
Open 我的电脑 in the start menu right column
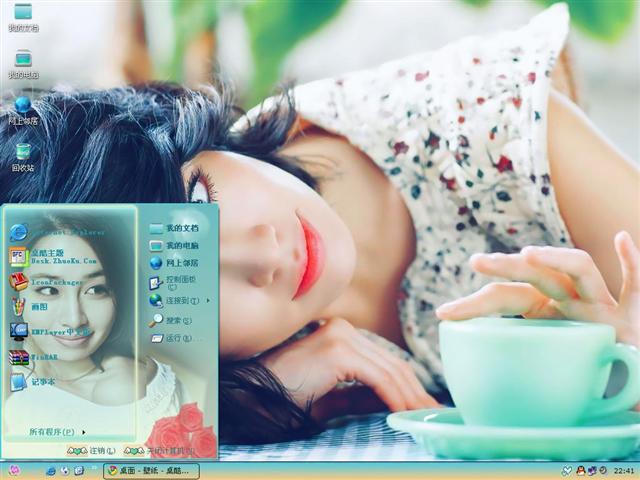click(174, 245)
